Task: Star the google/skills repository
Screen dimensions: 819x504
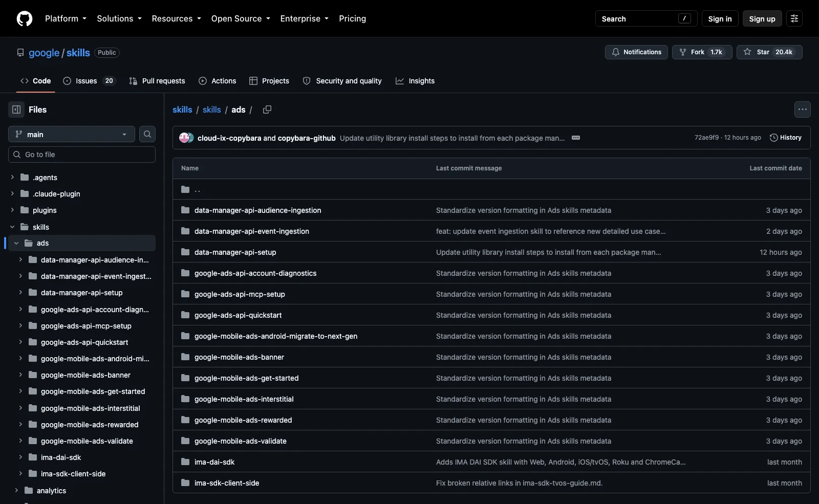Action: tap(769, 52)
